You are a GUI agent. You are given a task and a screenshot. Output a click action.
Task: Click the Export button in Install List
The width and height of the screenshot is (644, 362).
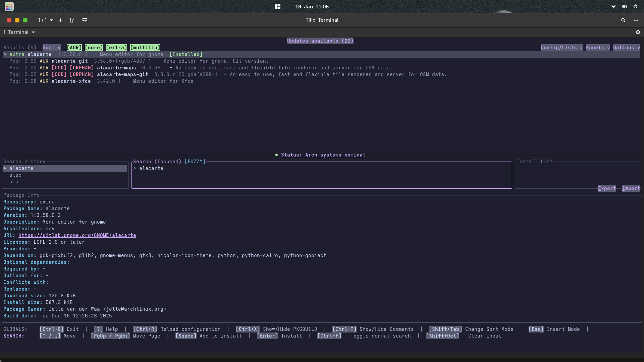click(x=607, y=188)
